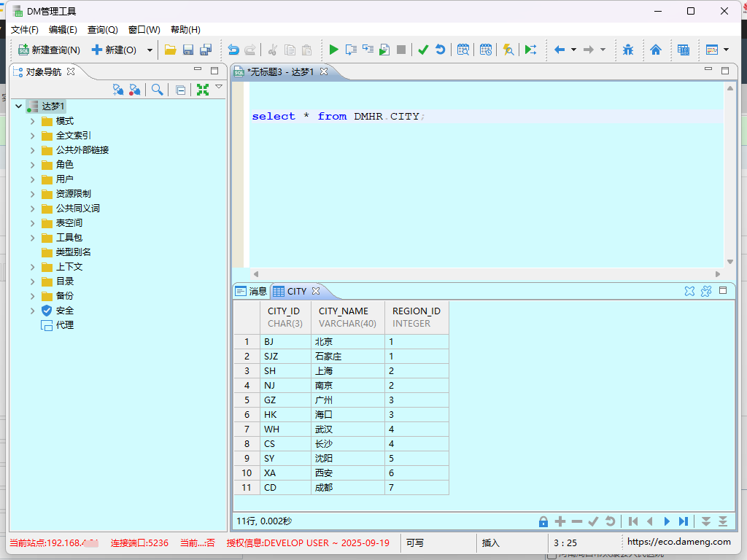Click search magnifier in object navigator
The image size is (747, 560).
[x=157, y=90]
